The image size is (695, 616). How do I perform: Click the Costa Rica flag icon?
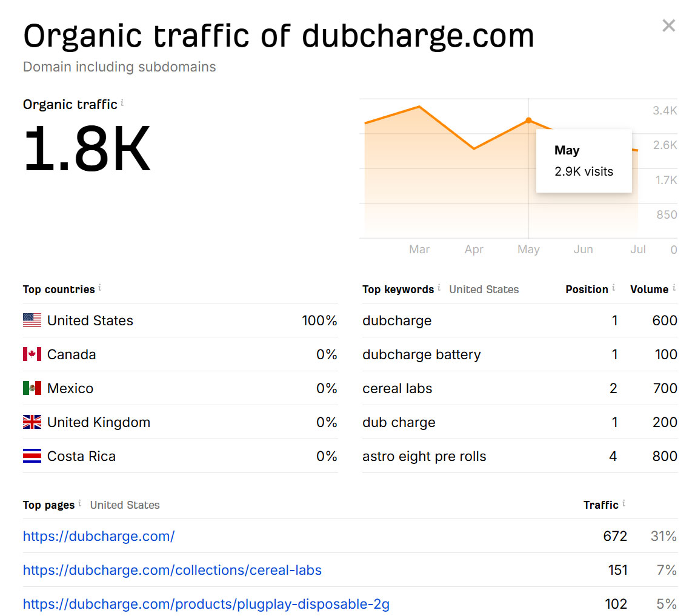(32, 456)
